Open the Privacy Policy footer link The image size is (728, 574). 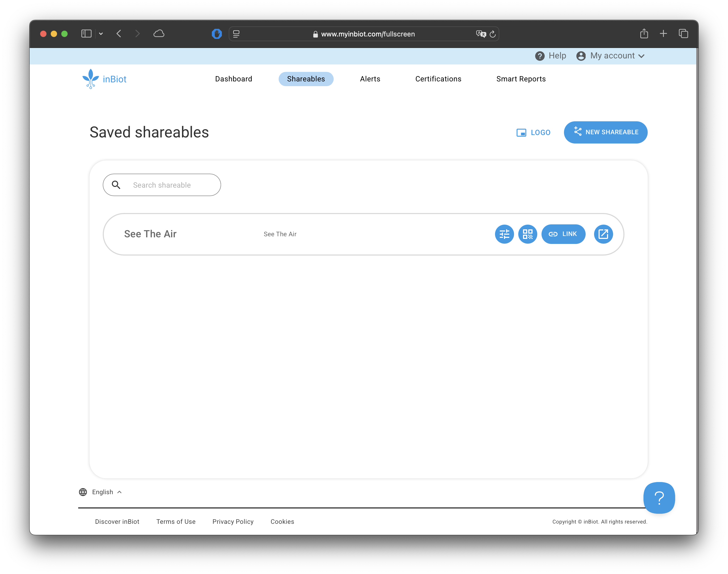(x=233, y=522)
